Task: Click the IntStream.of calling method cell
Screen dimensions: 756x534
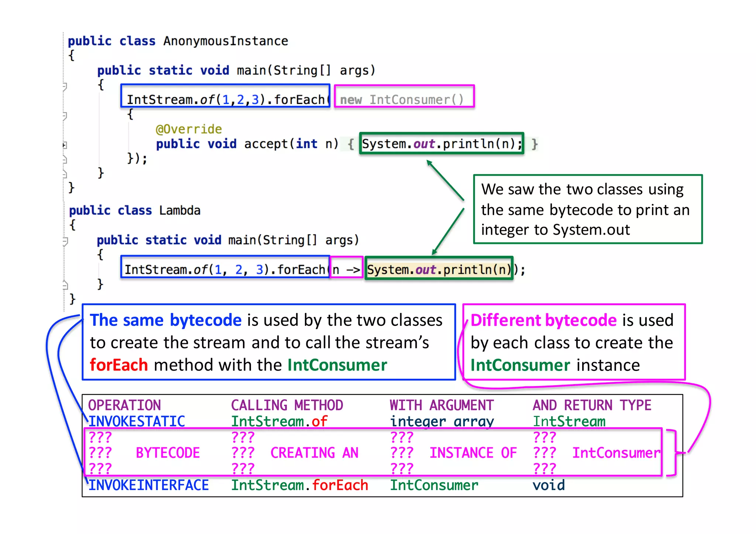Action: click(x=279, y=421)
